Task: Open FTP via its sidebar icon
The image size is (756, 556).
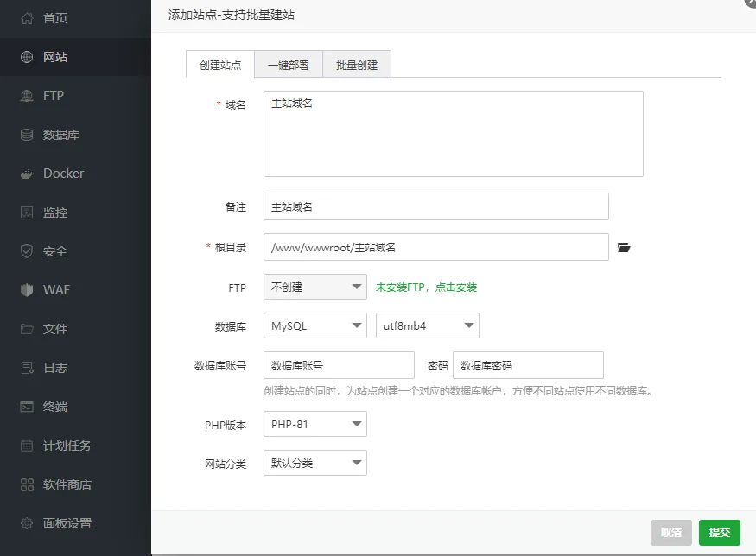Action: 27,96
